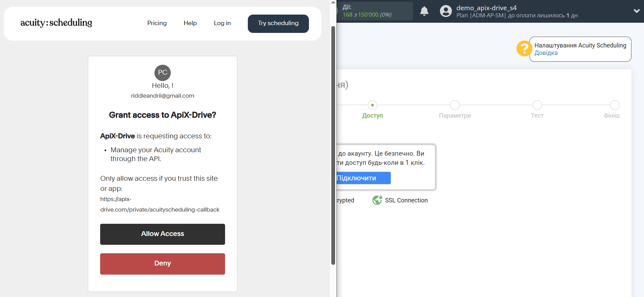The width and height of the screenshot is (644, 297).
Task: Click the Підключити connect button
Action: tap(363, 178)
